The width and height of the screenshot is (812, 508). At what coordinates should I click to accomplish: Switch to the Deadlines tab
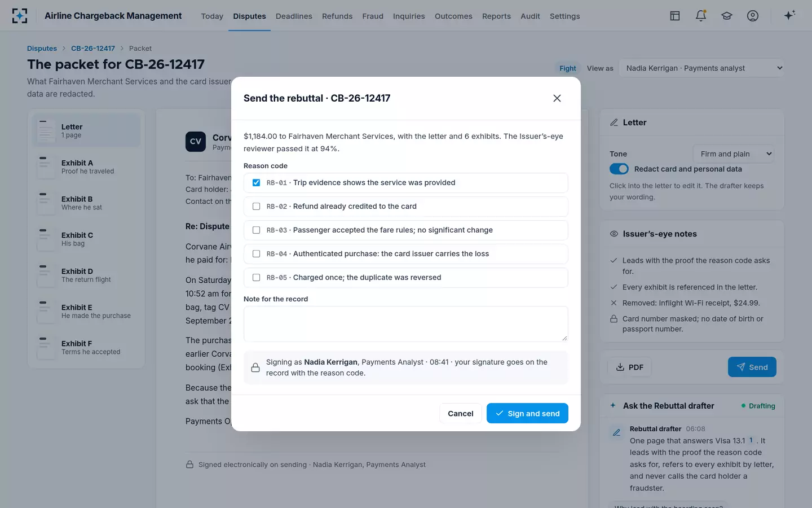(294, 16)
